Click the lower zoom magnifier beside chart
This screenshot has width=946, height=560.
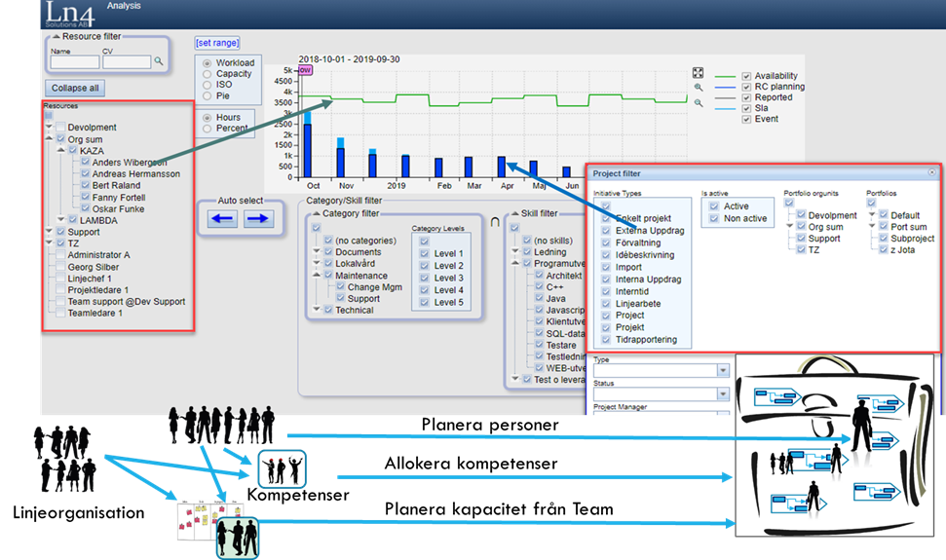[x=698, y=103]
